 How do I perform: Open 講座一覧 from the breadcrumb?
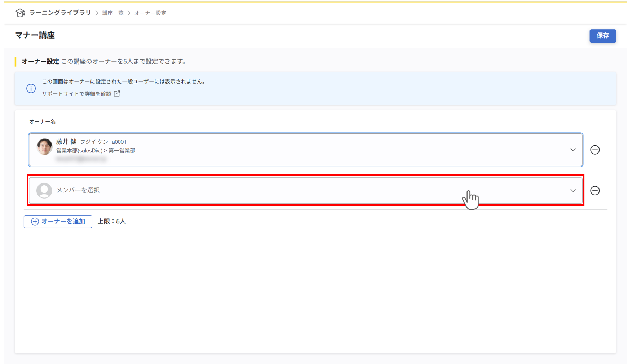tap(112, 13)
